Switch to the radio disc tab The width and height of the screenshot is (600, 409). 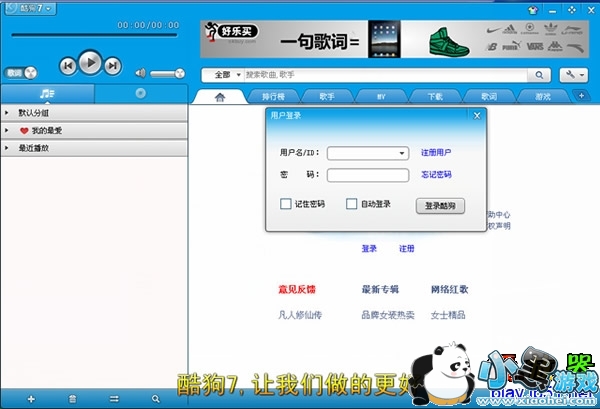click(x=141, y=94)
